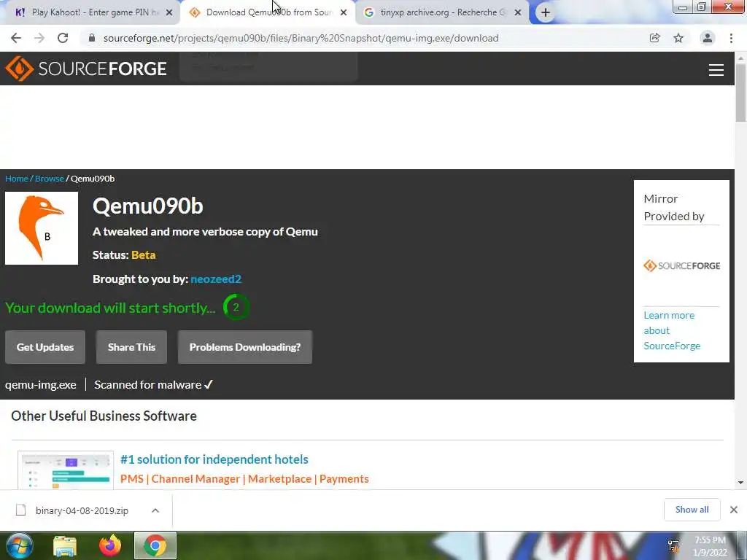Click Show all downloads button
The width and height of the screenshot is (747, 560).
pyautogui.click(x=692, y=510)
